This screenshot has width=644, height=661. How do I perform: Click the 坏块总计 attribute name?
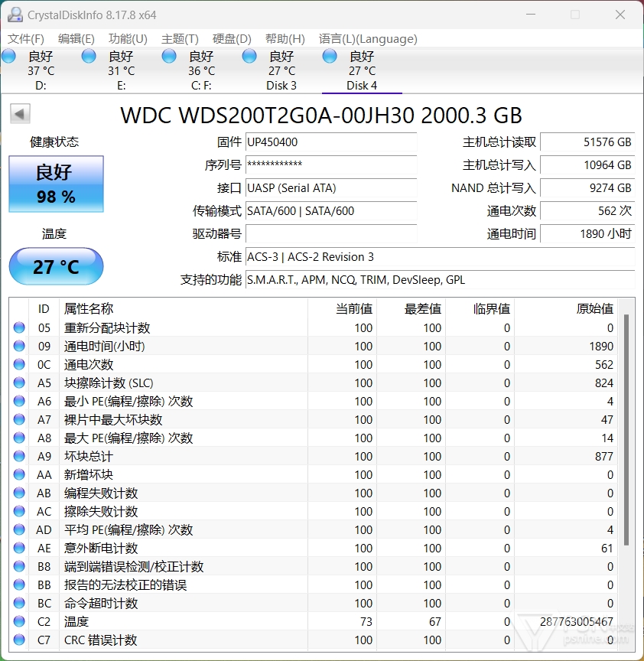tap(89, 456)
